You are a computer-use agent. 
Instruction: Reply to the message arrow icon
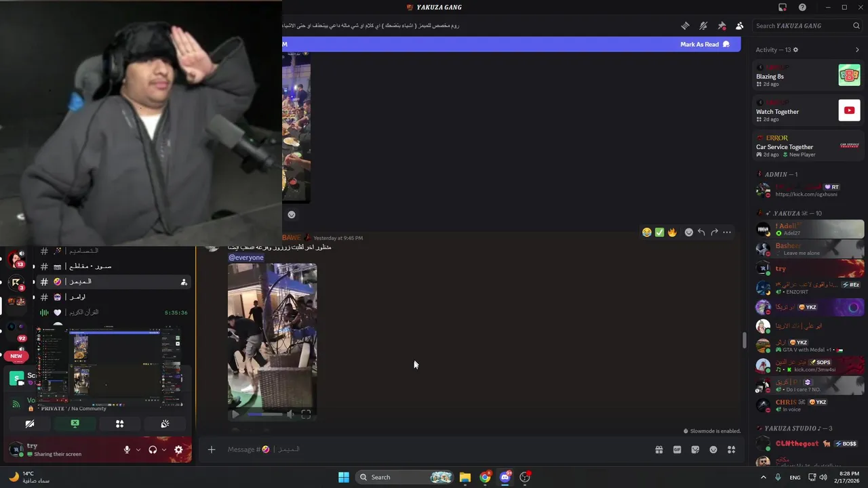(x=701, y=232)
